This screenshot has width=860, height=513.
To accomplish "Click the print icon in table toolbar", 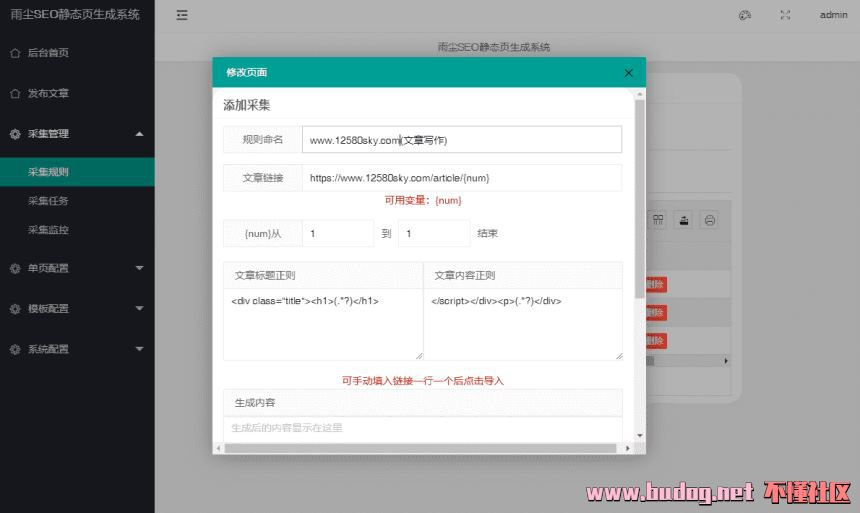I will [x=709, y=220].
